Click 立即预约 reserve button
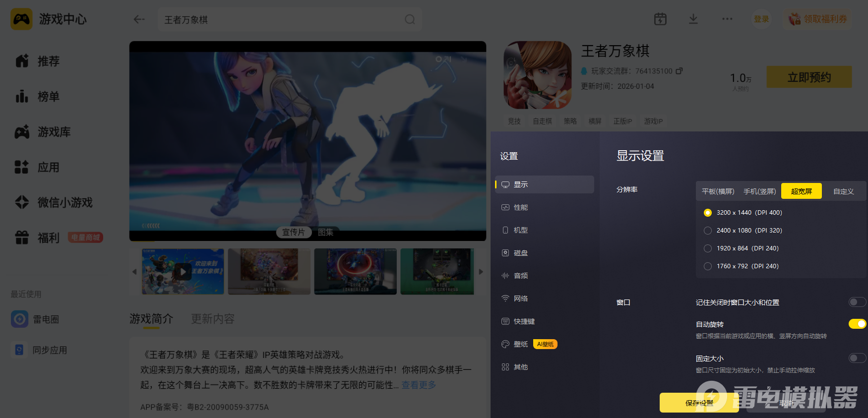This screenshot has height=418, width=868. (x=809, y=77)
